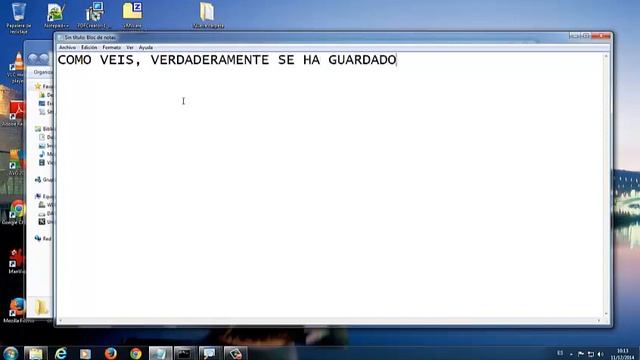
Task: Open the Ver menu
Action: [130, 47]
